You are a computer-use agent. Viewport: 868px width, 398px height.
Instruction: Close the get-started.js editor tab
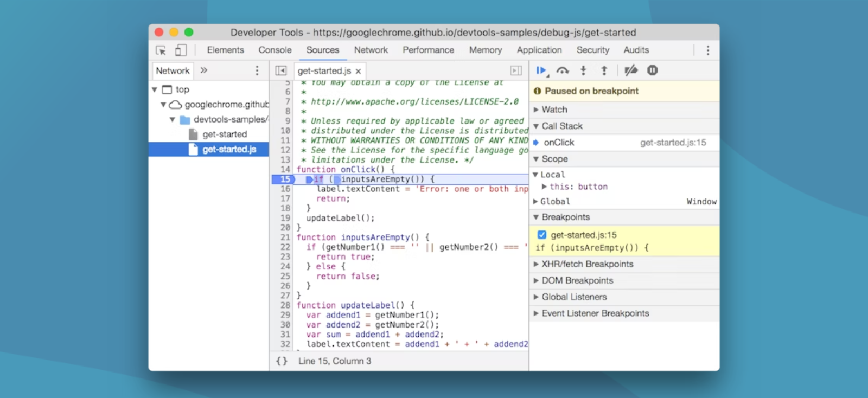358,71
